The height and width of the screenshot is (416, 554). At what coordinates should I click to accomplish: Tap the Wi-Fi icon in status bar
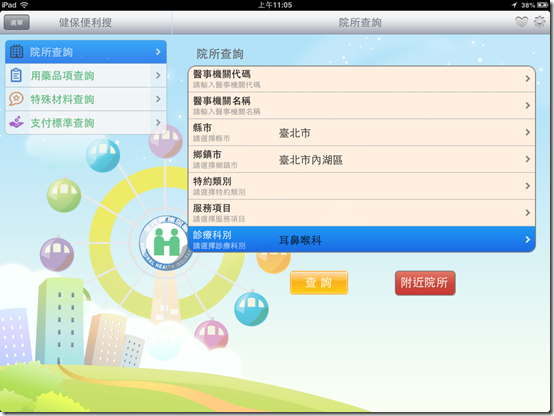coord(24,5)
